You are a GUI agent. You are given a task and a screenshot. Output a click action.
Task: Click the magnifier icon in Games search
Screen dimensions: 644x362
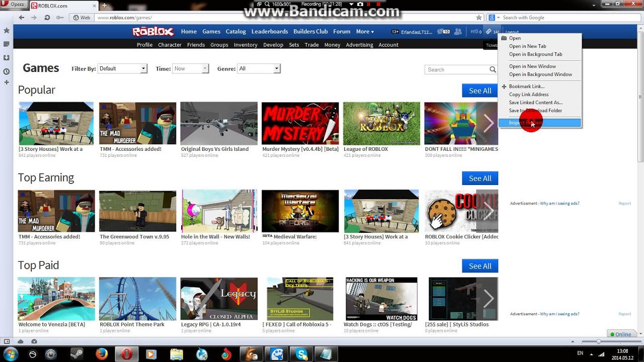[x=493, y=69]
